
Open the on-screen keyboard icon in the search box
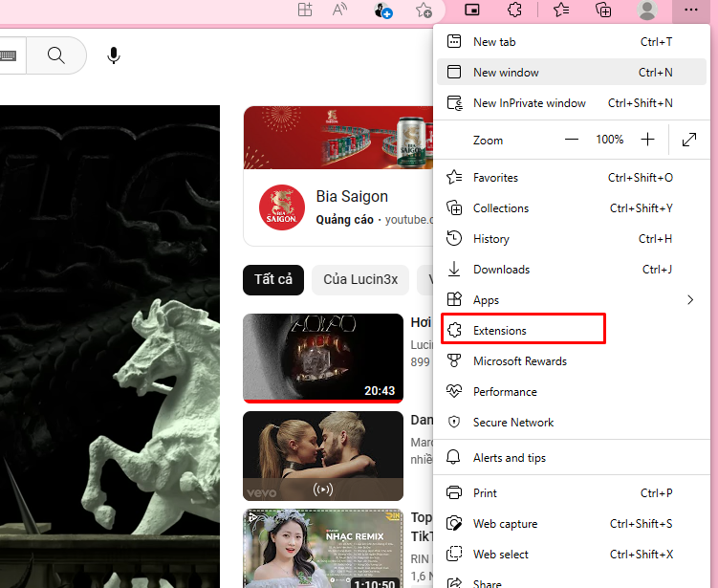tap(9, 55)
